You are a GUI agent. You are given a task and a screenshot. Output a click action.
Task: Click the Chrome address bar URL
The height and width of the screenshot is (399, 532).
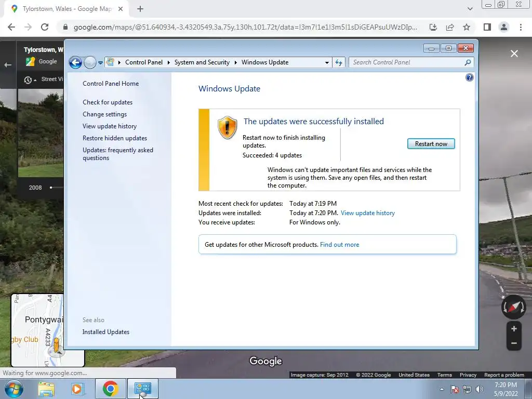point(245,27)
